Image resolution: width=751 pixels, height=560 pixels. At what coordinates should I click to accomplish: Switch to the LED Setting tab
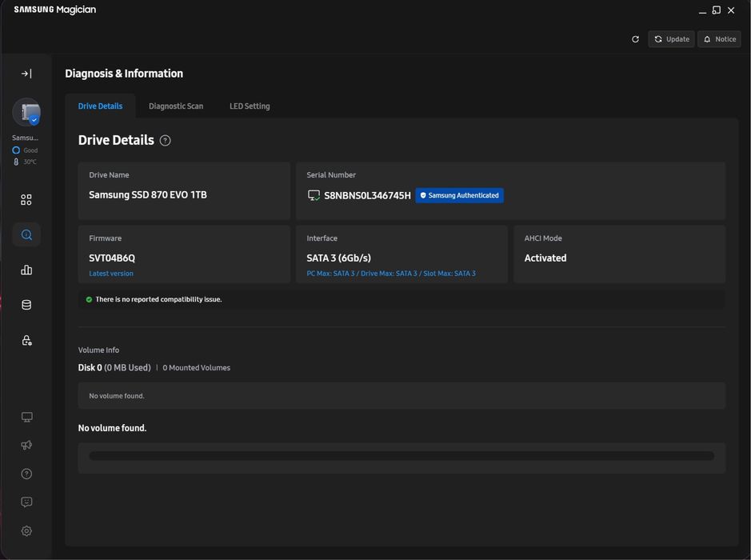(250, 106)
